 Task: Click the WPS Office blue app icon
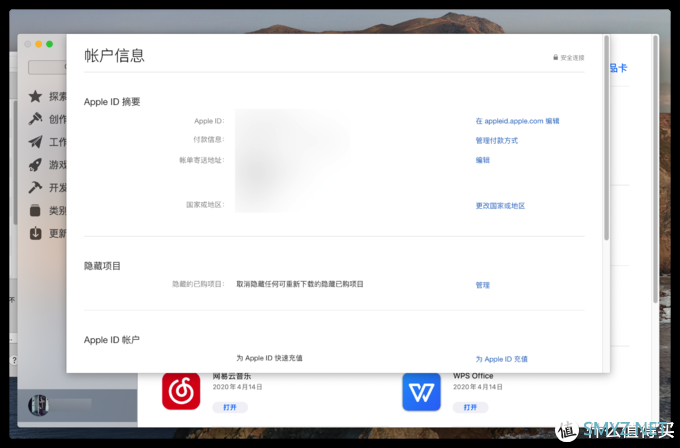click(x=421, y=391)
